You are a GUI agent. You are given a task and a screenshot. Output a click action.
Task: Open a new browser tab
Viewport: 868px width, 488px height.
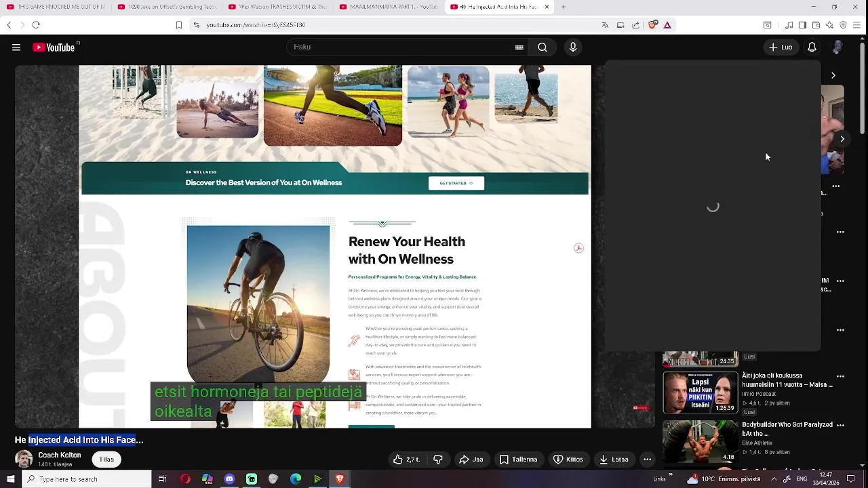563,7
